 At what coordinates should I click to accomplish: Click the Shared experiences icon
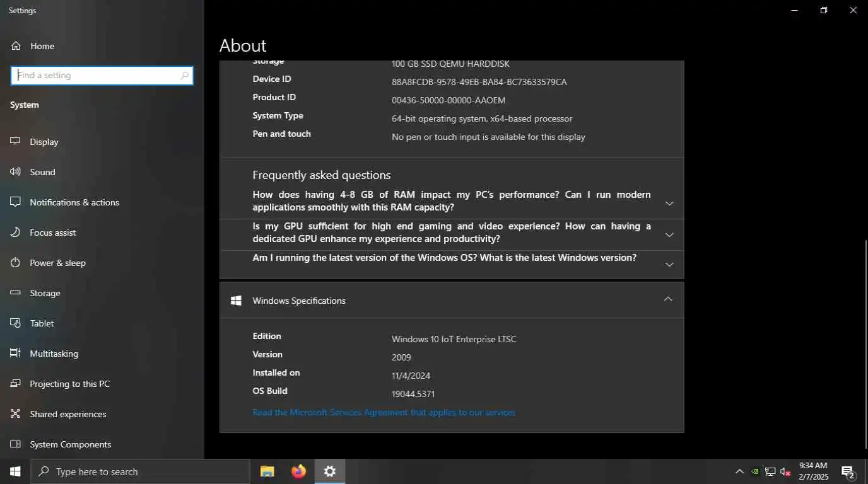coord(16,414)
